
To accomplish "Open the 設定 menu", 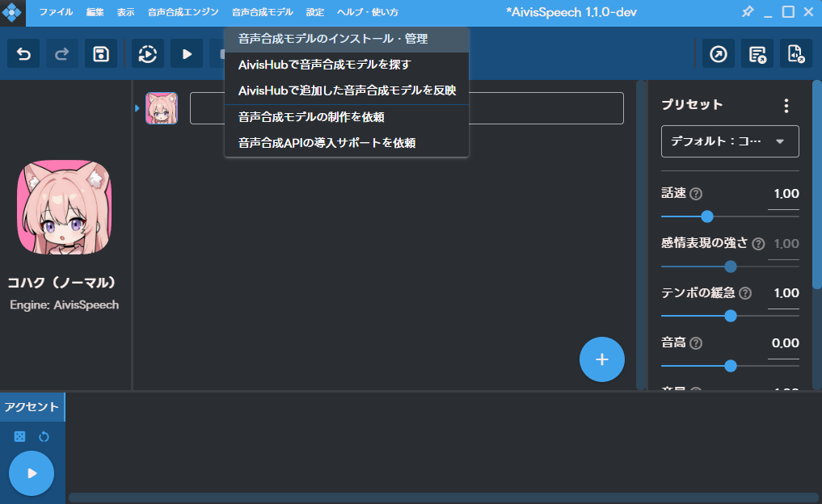I will (x=315, y=12).
